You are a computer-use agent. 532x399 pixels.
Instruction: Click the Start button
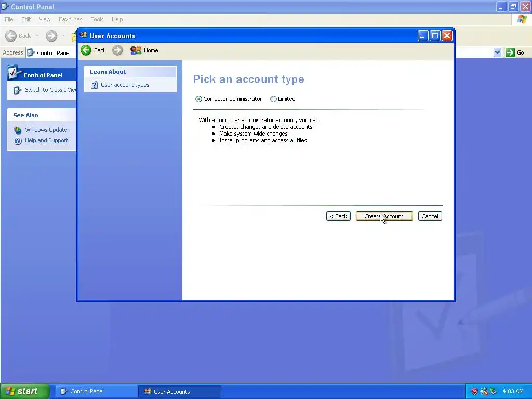[x=25, y=391]
